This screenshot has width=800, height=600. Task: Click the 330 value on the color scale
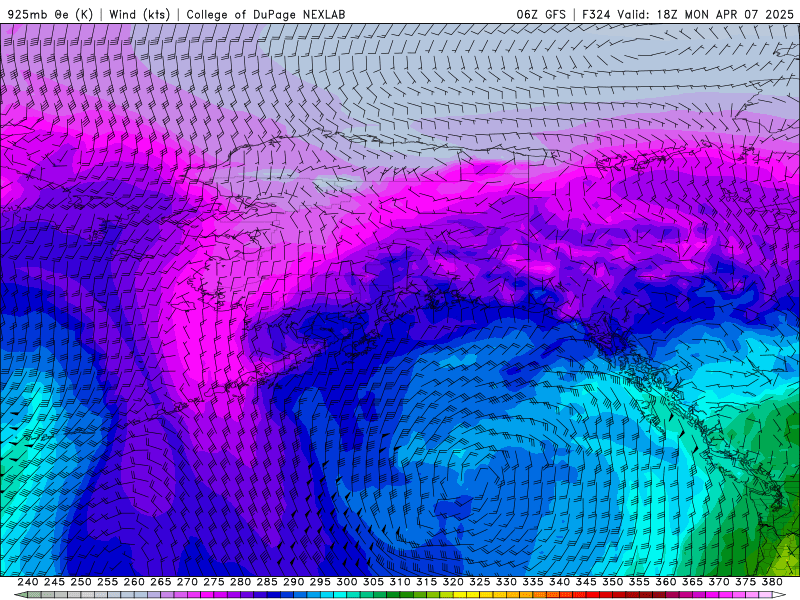(506, 582)
